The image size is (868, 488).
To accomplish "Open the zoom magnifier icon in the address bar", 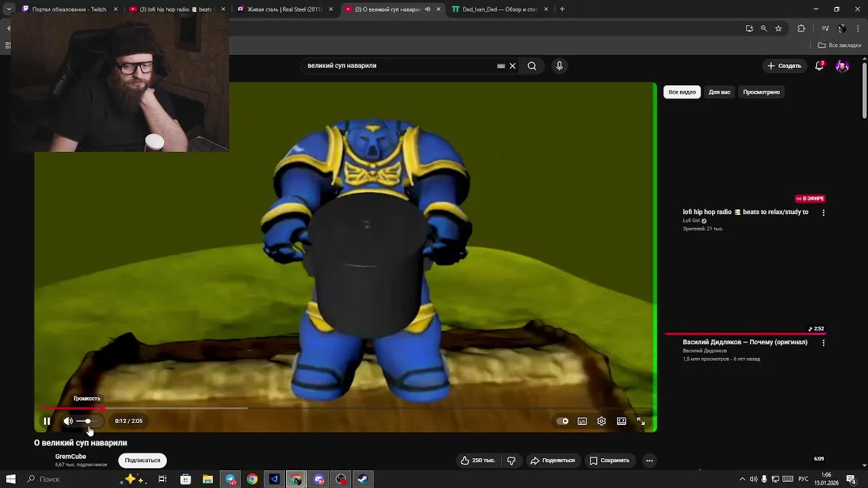I will coord(764,28).
